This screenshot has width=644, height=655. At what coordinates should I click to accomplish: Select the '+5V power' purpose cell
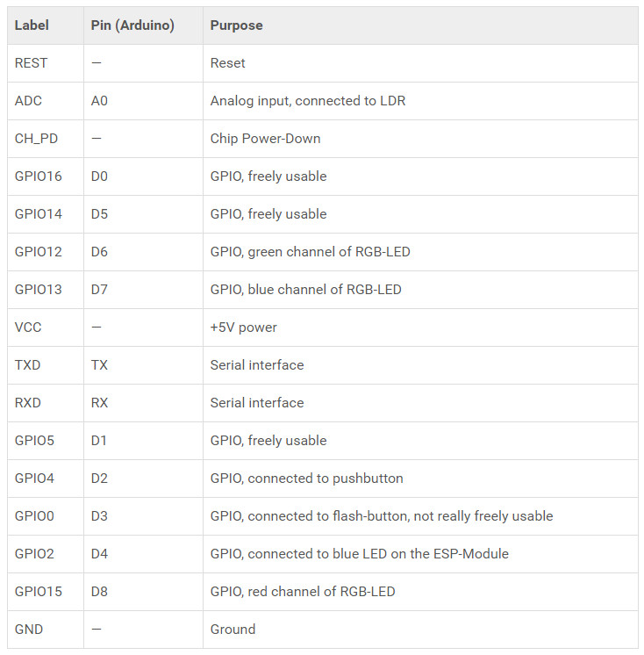point(420,327)
